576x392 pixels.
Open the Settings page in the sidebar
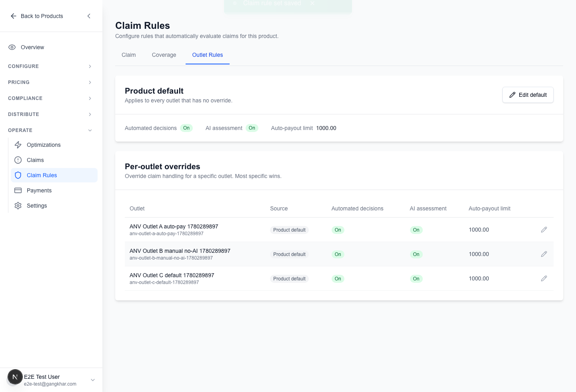coord(54,206)
